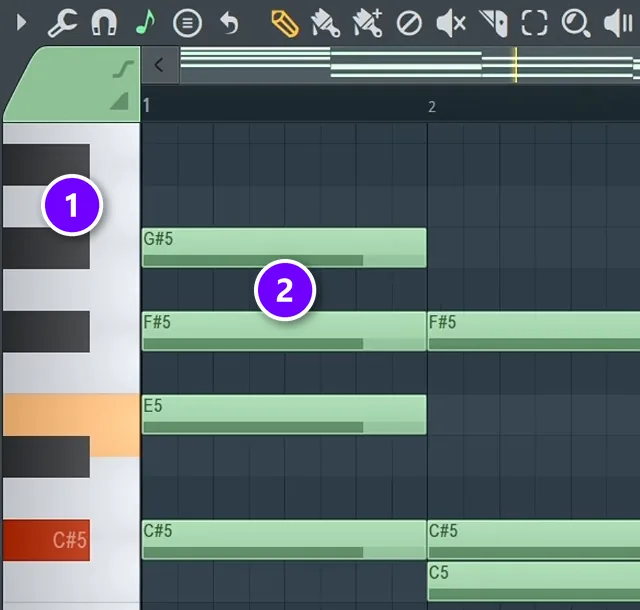Click the green Stamp note icon
640x610 pixels.
click(145, 22)
